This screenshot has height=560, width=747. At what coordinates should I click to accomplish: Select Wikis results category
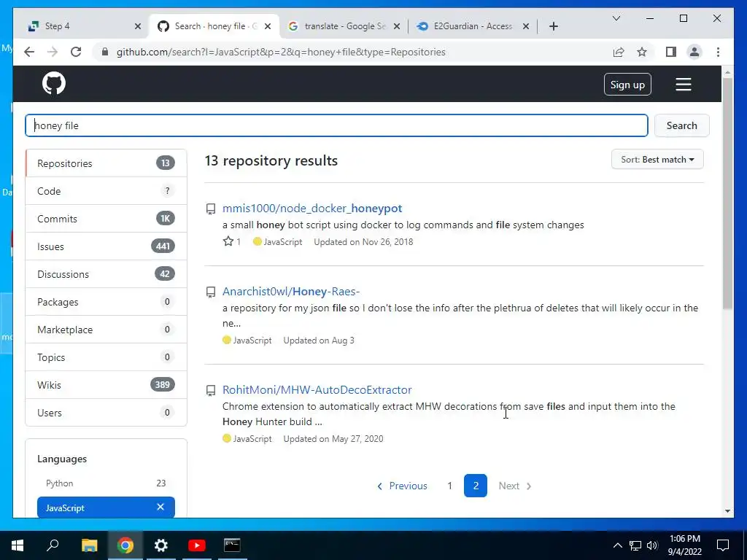pyautogui.click(x=106, y=385)
